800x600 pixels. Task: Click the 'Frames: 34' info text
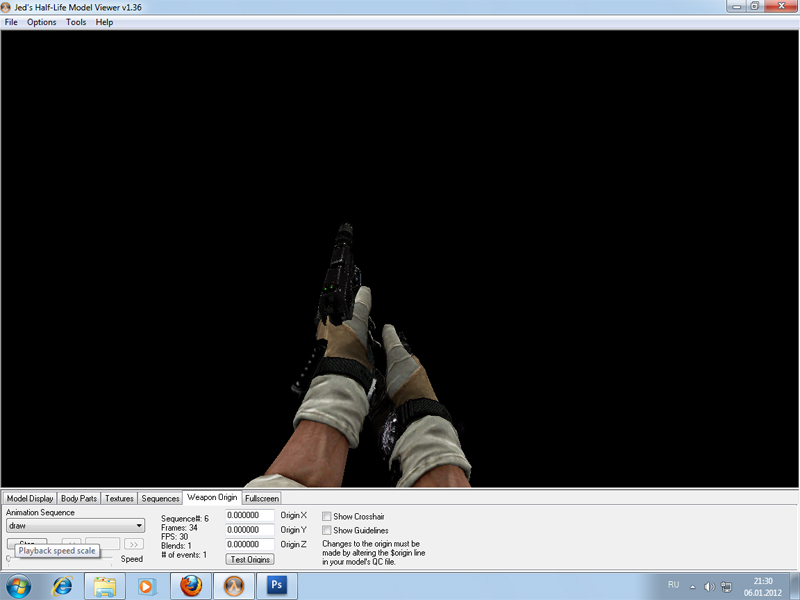tap(179, 528)
